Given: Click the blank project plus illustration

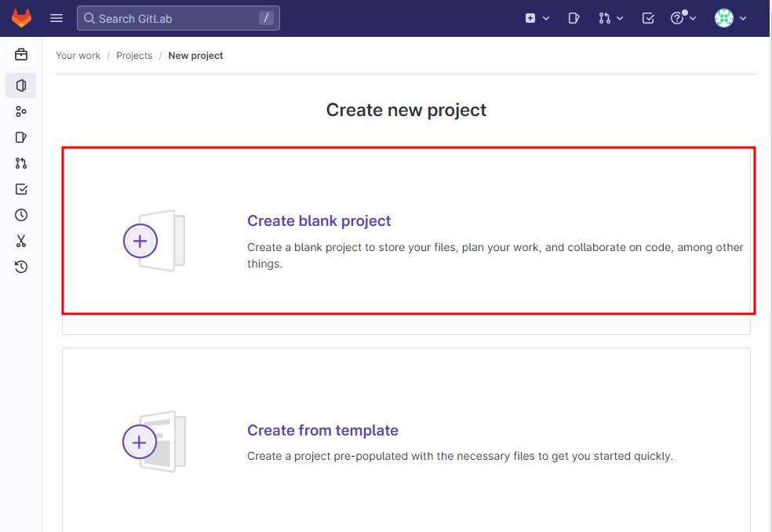Looking at the screenshot, I should coord(154,241).
